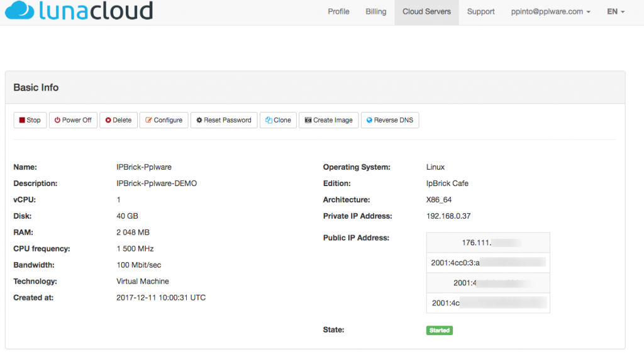Click the Power Off symbol icon
This screenshot has width=644, height=359.
pyautogui.click(x=57, y=120)
